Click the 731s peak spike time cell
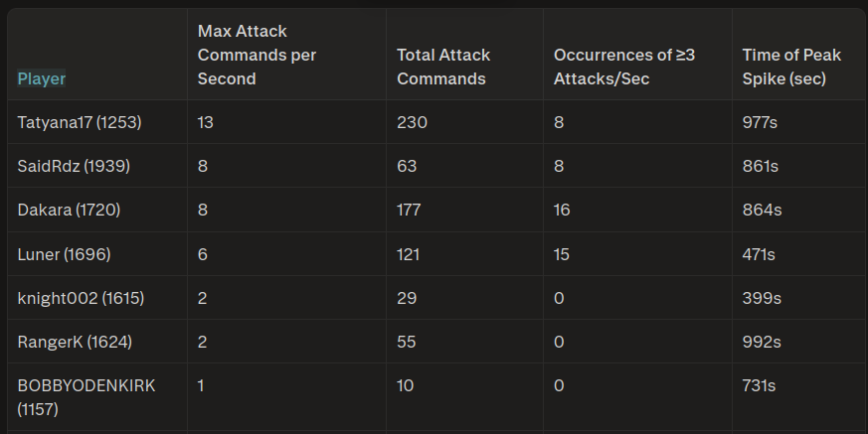 click(x=760, y=385)
